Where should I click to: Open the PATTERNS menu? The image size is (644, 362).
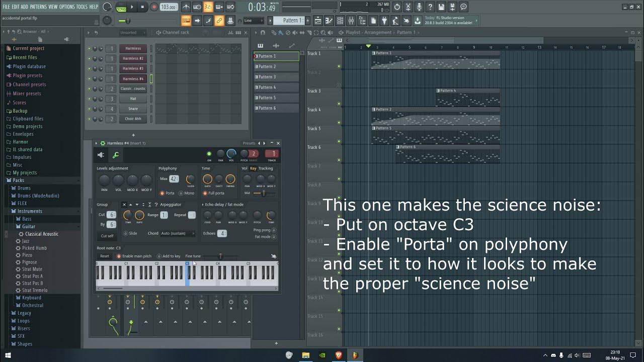click(38, 7)
